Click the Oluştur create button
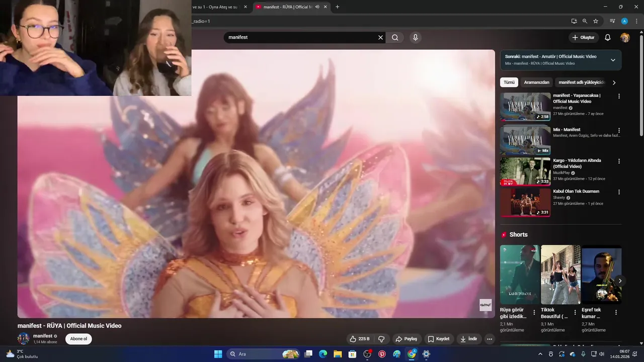 584,37
